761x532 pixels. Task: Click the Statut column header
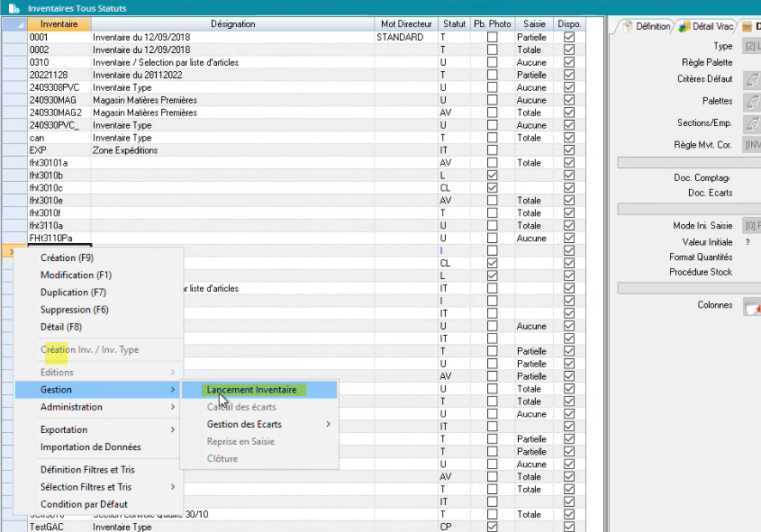[454, 24]
